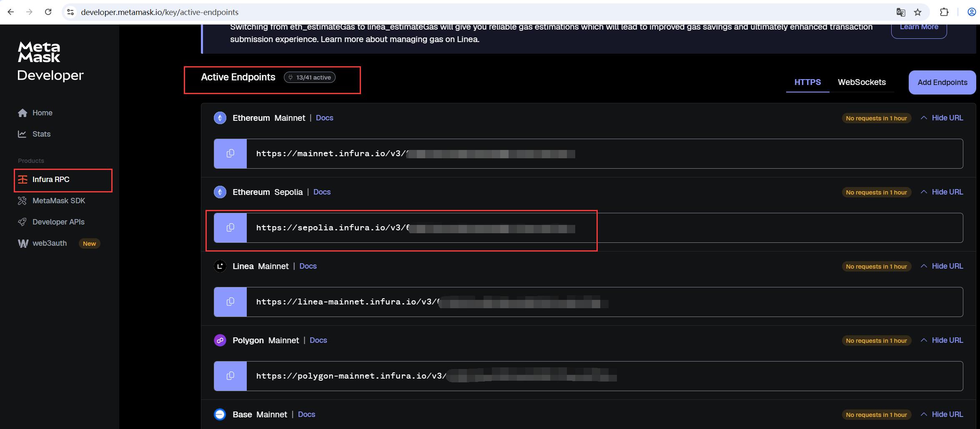The height and width of the screenshot is (429, 980).
Task: Copy the Ethereum Sepolia endpoint URL
Action: (230, 228)
